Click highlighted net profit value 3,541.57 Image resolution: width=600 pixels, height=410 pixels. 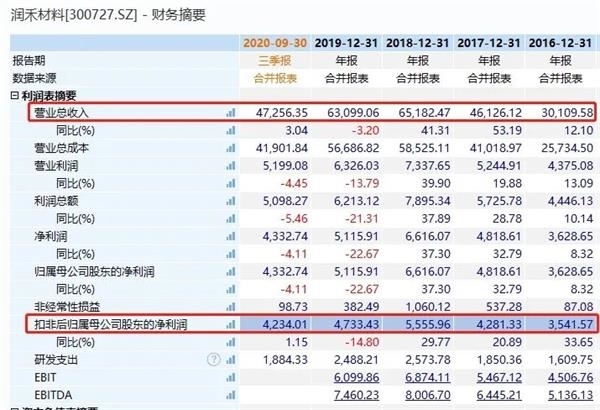tap(571, 325)
